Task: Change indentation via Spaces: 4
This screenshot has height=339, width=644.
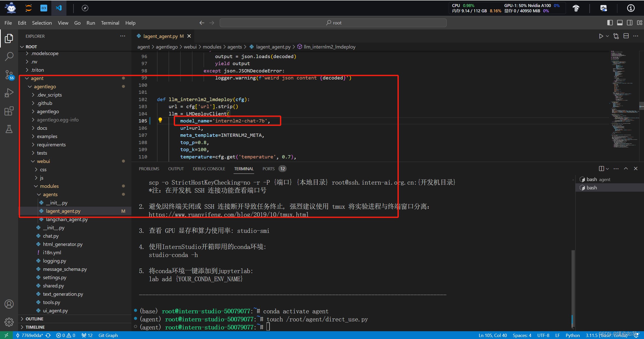Action: (522, 335)
